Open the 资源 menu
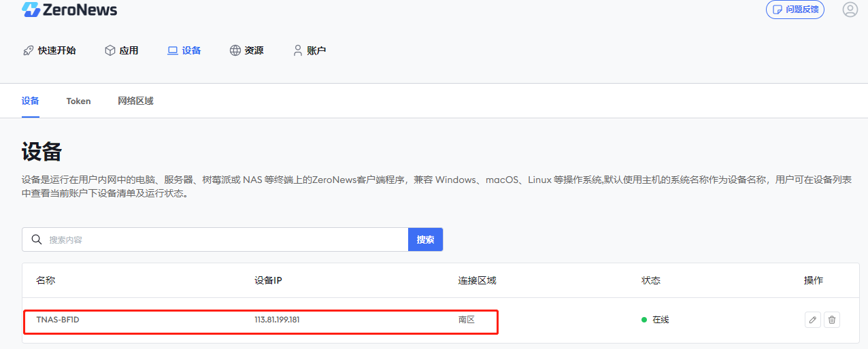The image size is (868, 349). (x=246, y=50)
